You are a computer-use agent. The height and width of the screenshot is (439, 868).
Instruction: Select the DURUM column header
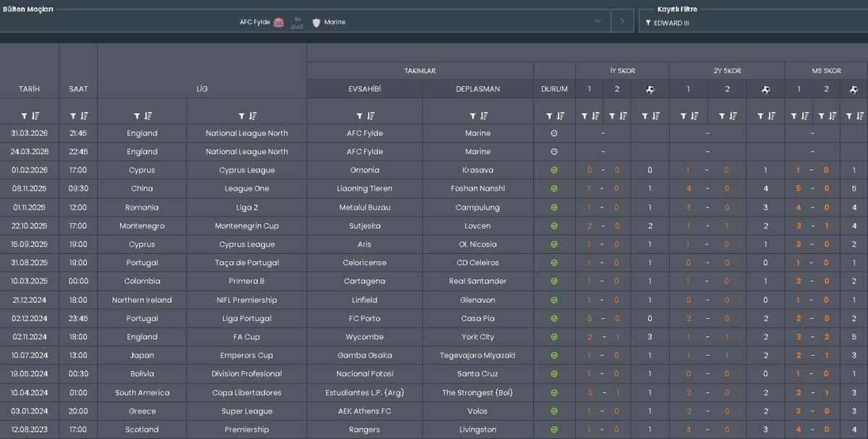555,88
